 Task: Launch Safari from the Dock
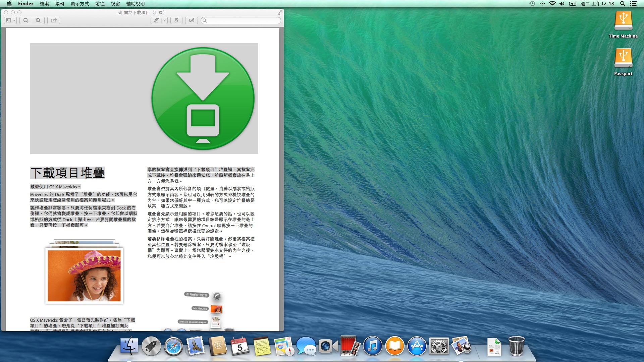click(173, 346)
